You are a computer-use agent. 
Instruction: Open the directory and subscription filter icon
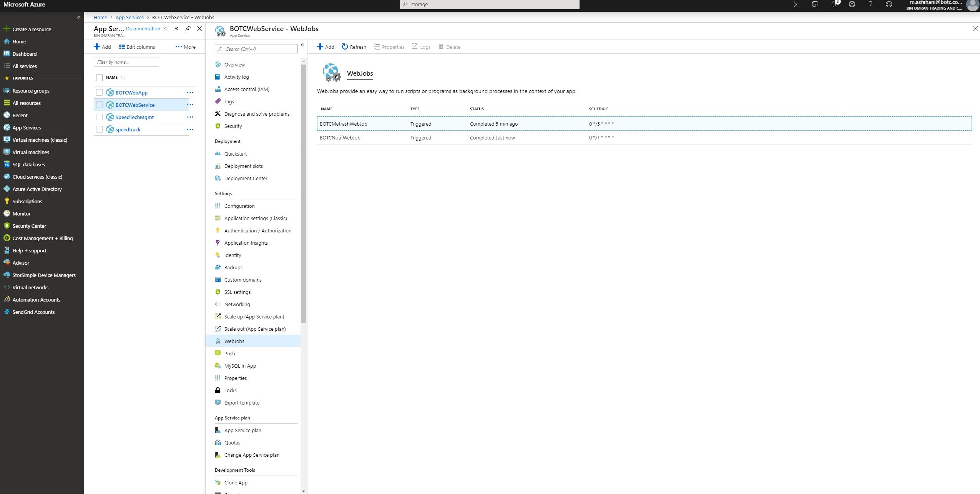click(815, 5)
